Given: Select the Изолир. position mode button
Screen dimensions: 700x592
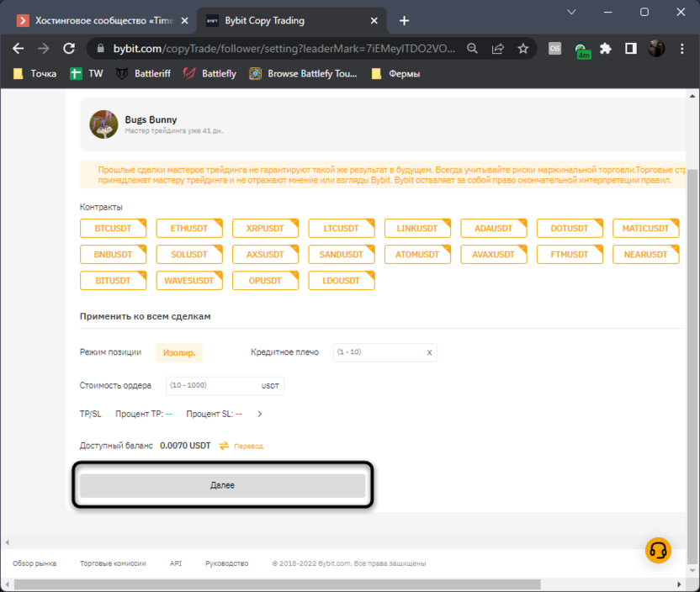Looking at the screenshot, I should click(x=178, y=353).
